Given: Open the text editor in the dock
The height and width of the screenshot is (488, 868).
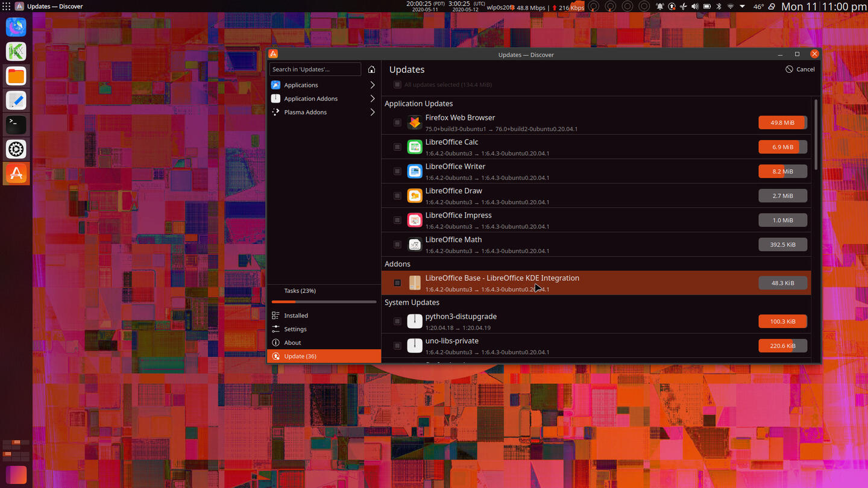Looking at the screenshot, I should click(x=16, y=100).
